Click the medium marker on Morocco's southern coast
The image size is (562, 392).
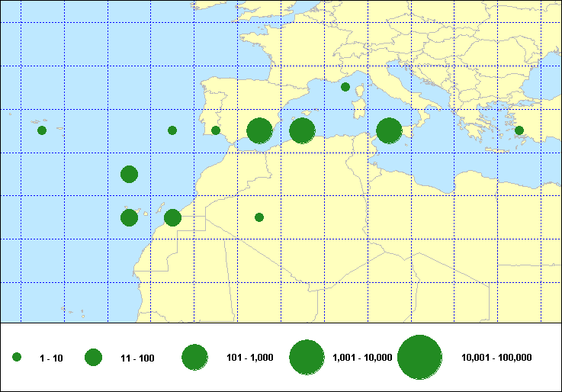pyautogui.click(x=172, y=218)
